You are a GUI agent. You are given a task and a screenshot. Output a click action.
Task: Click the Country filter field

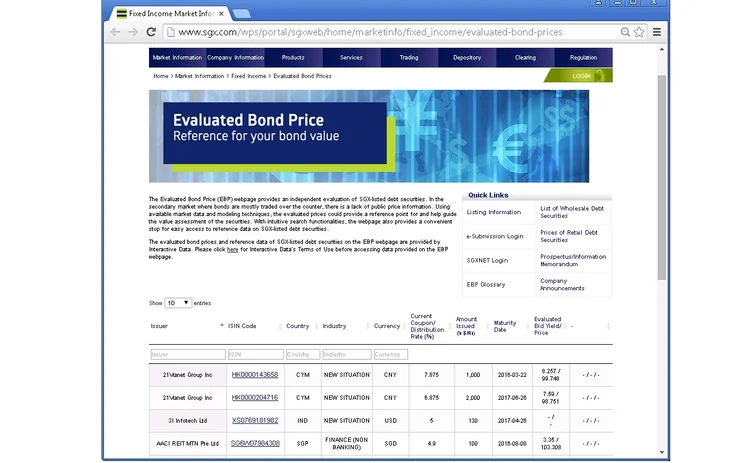coord(303,354)
